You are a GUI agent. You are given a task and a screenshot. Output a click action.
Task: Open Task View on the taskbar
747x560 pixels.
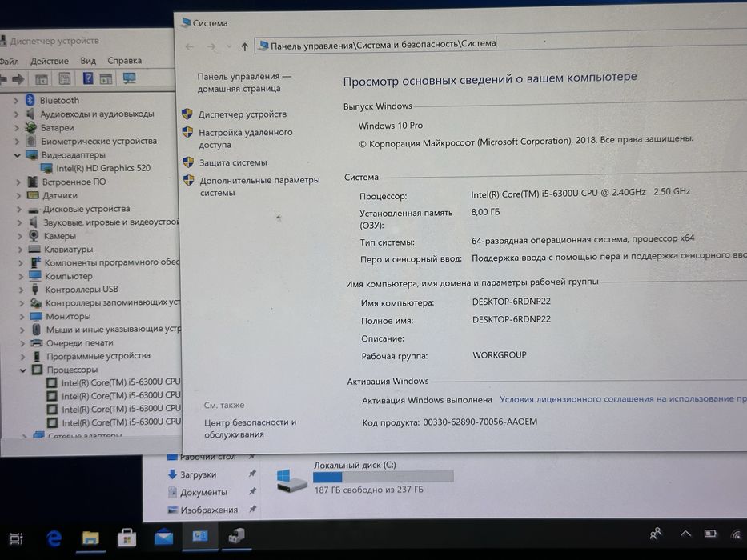(x=16, y=538)
